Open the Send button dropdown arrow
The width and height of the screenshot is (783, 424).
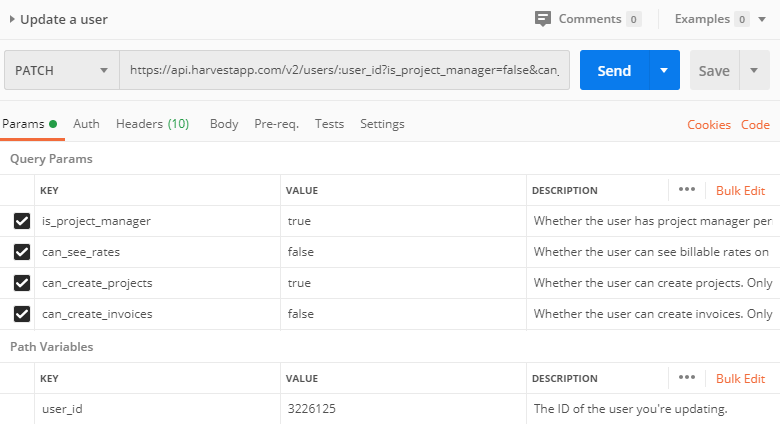pos(664,70)
